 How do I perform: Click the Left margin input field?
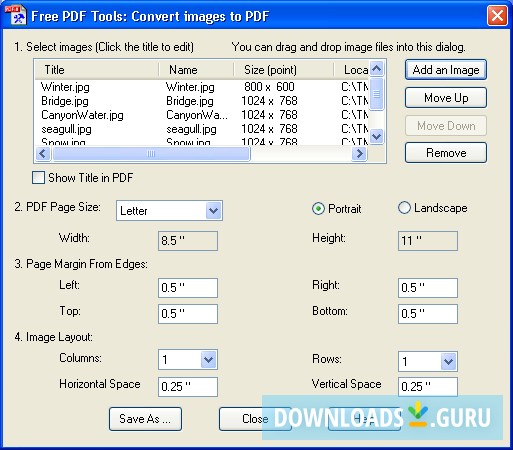[x=188, y=288]
